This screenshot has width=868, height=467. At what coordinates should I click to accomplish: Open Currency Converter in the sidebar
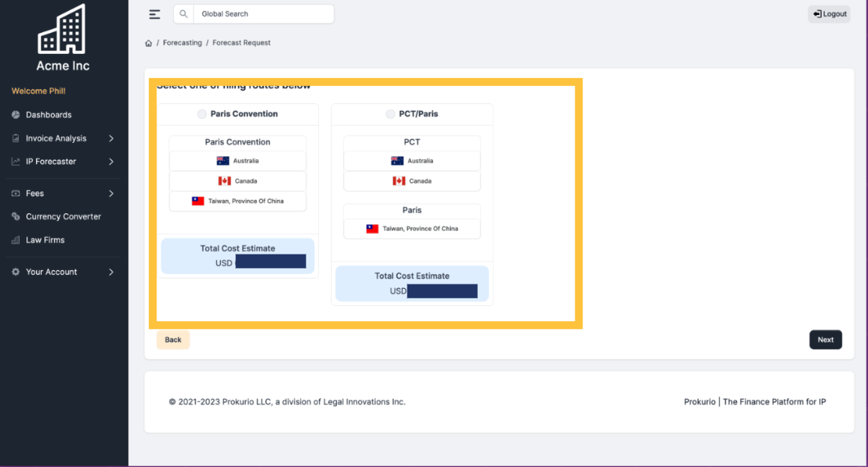tap(63, 216)
